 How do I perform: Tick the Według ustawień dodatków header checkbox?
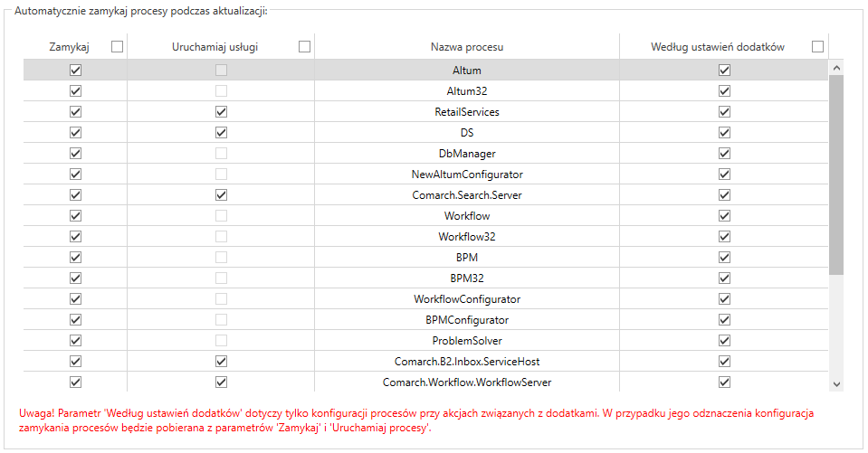(817, 47)
